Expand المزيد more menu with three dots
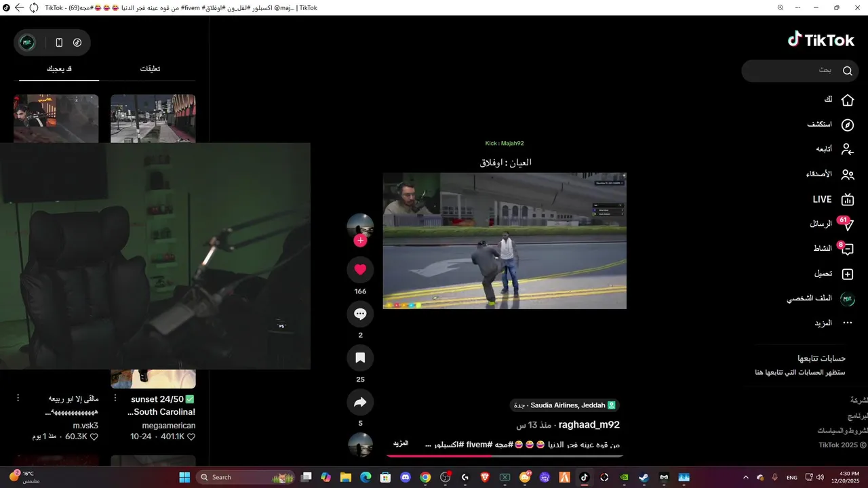This screenshot has width=868, height=488. 833,323
